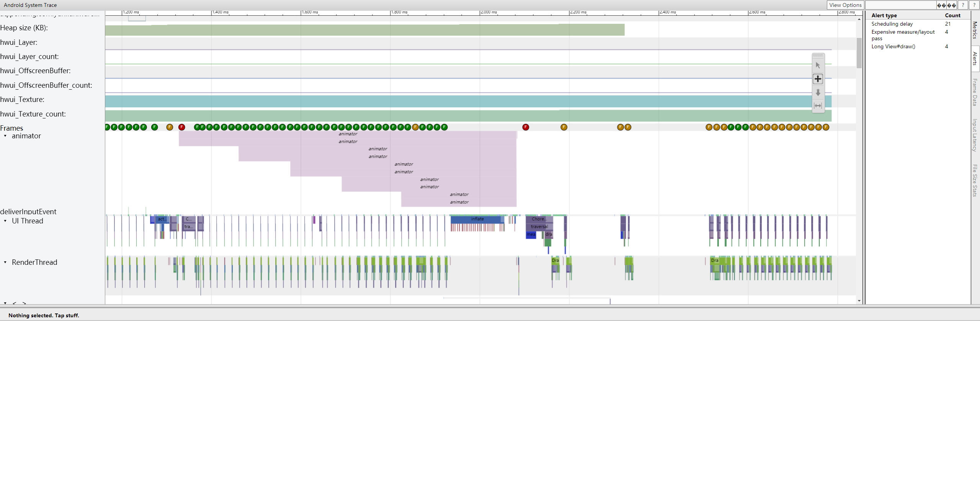Click the inflate slice in UI Thread
Viewport: 980px width, 497px height.
tap(477, 219)
